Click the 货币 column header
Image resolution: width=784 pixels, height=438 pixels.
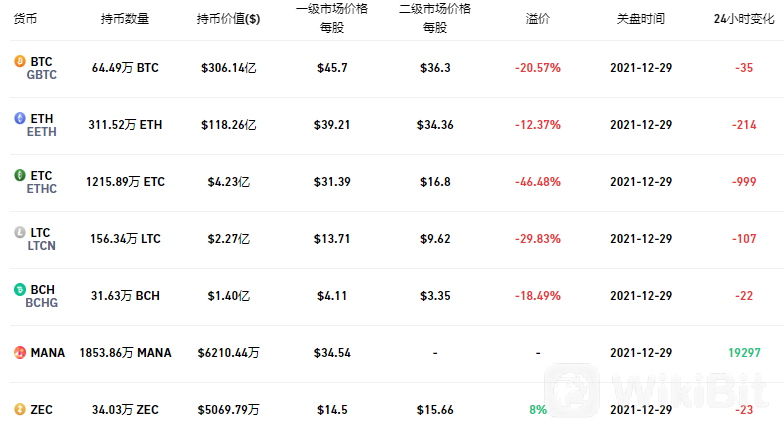25,19
